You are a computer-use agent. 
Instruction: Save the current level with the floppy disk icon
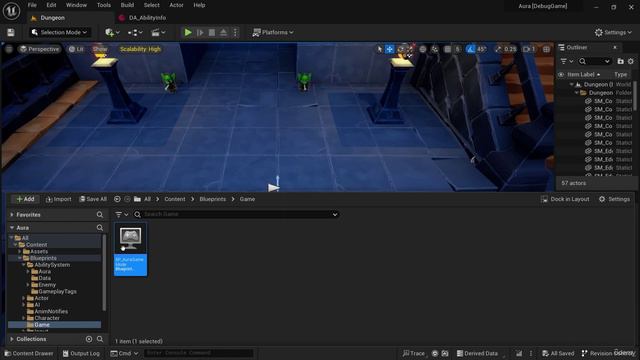11,32
